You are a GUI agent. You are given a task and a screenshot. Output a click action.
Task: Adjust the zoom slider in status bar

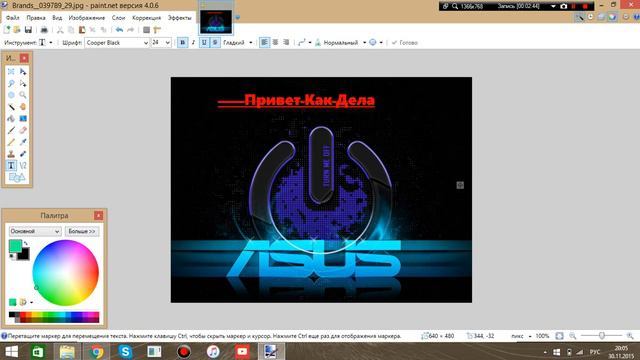point(602,336)
